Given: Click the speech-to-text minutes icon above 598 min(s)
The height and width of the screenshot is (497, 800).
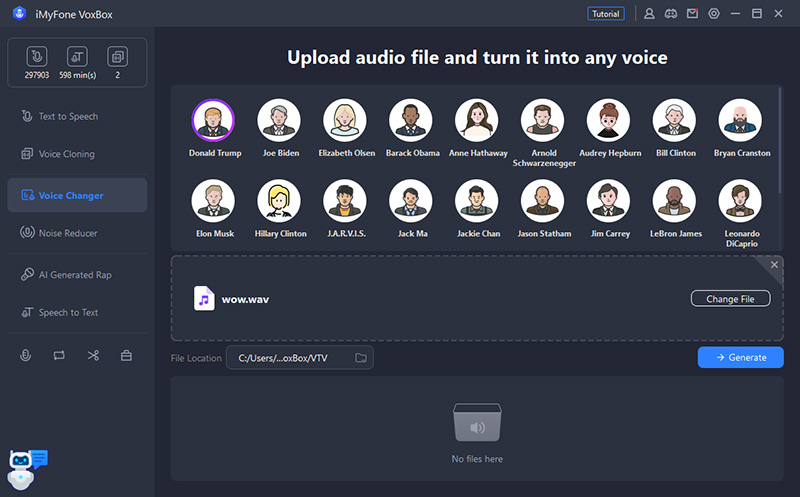Looking at the screenshot, I should (77, 57).
